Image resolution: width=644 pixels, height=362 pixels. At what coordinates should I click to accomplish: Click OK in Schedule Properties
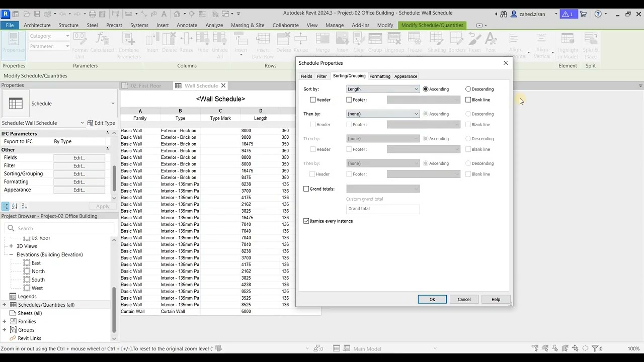pos(432,299)
